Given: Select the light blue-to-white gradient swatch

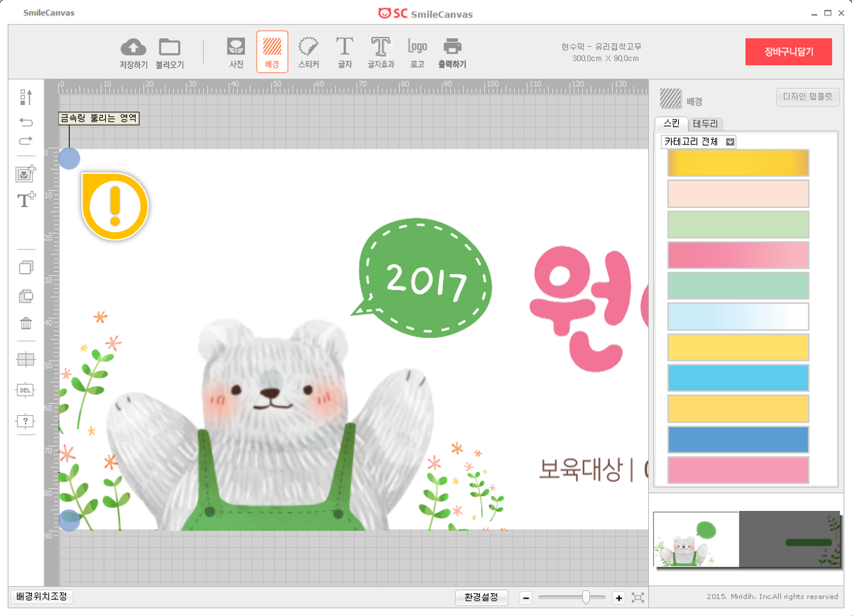Looking at the screenshot, I should [x=739, y=316].
